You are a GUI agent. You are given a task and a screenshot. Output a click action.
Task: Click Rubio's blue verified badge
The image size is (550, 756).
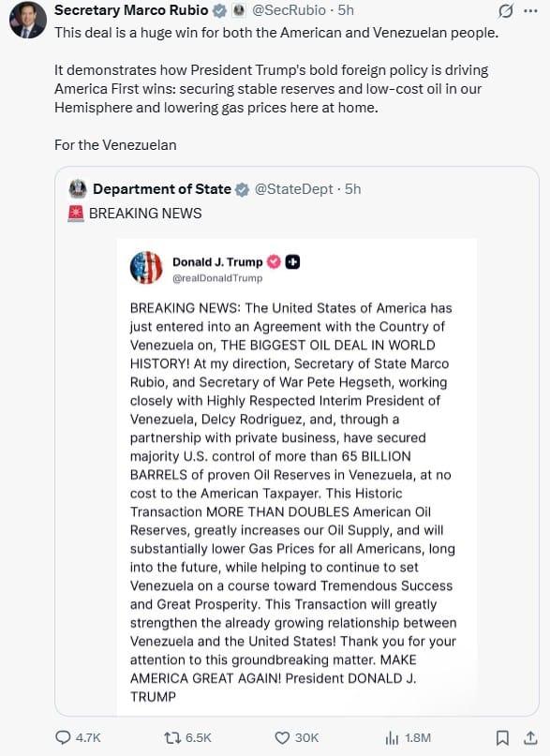220,10
